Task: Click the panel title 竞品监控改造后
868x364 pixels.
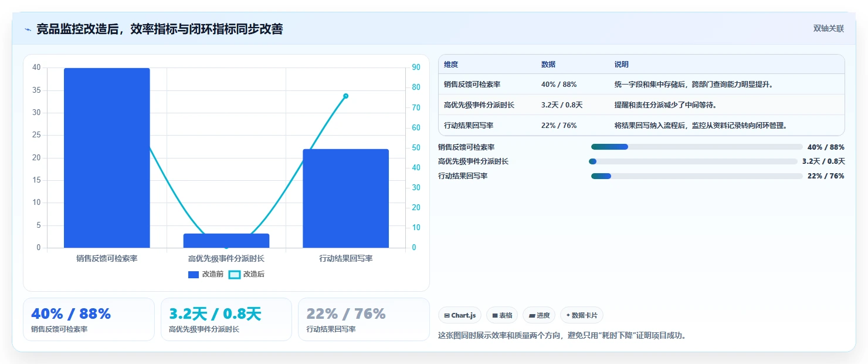Action: [x=160, y=29]
